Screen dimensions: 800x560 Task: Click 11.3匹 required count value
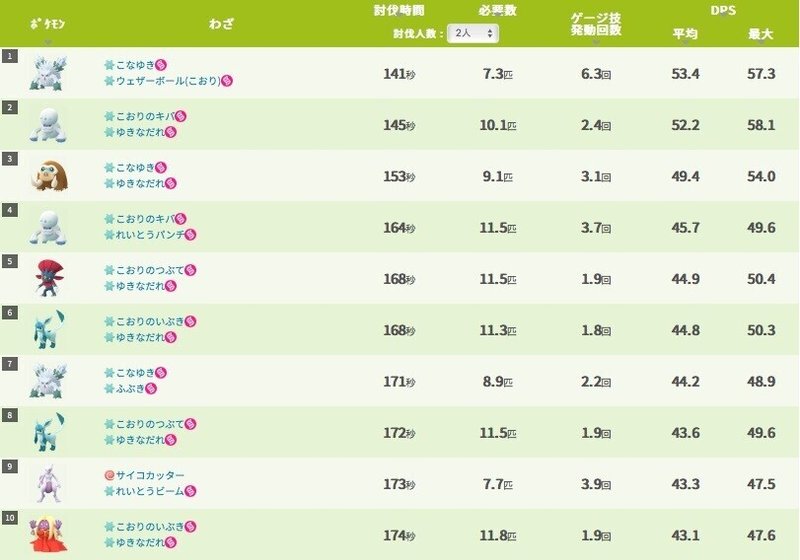tap(497, 330)
